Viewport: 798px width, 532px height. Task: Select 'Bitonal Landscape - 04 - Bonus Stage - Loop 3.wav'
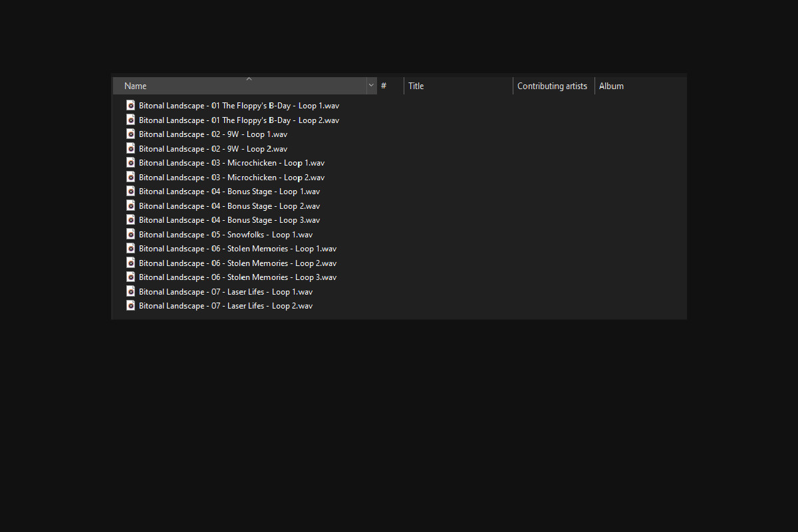[229, 220]
